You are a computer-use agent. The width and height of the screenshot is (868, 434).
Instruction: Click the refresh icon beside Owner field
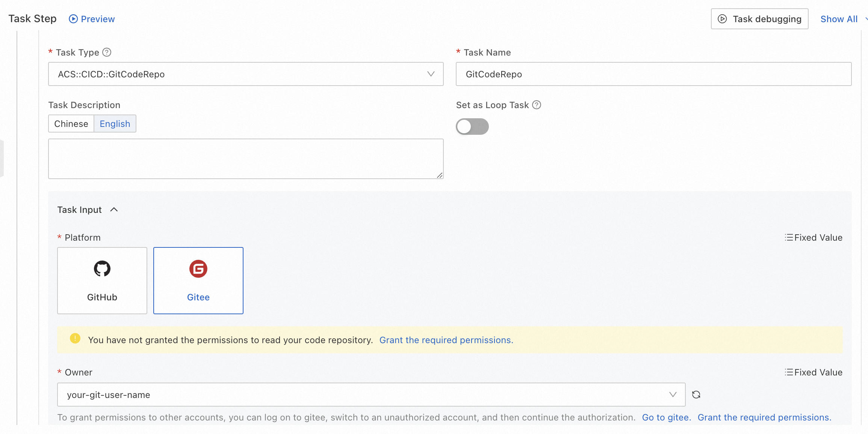[696, 395]
